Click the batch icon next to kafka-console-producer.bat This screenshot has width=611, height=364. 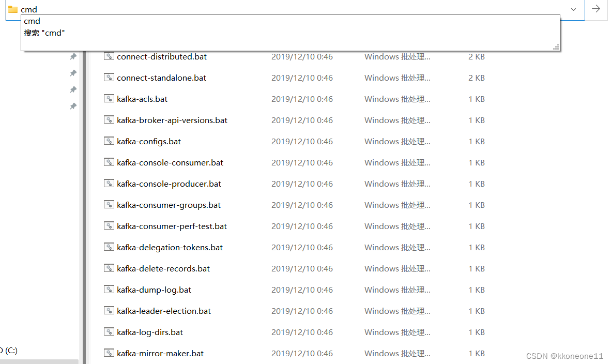click(109, 184)
